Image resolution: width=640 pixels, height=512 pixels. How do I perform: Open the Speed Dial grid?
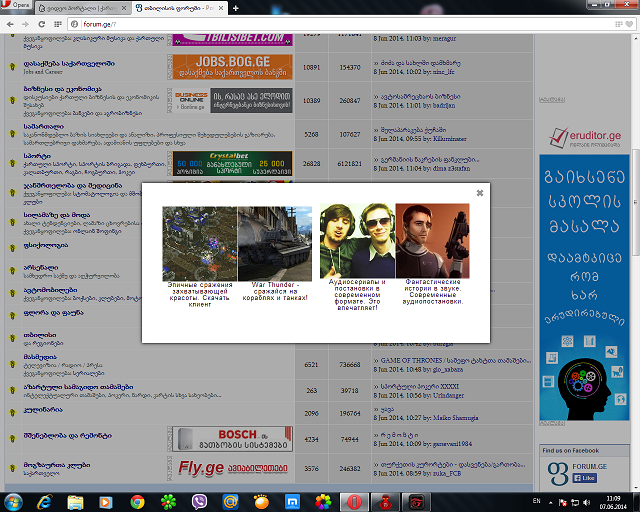point(58,24)
